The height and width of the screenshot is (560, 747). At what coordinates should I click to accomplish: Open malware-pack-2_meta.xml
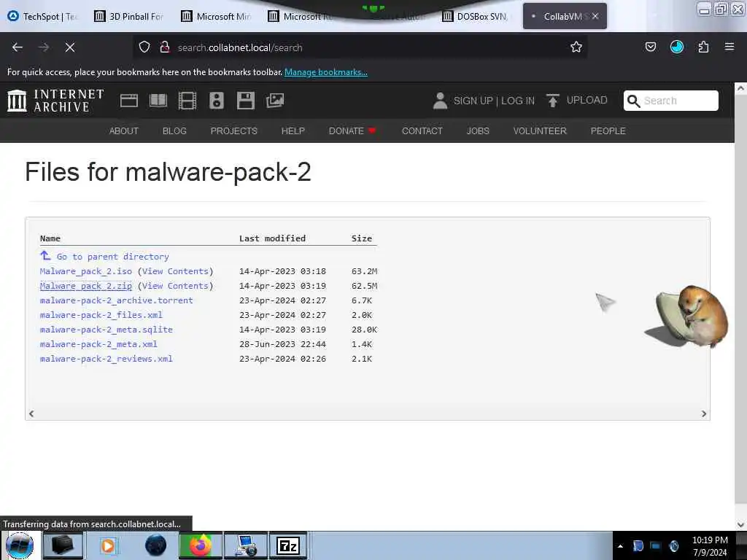click(x=98, y=344)
